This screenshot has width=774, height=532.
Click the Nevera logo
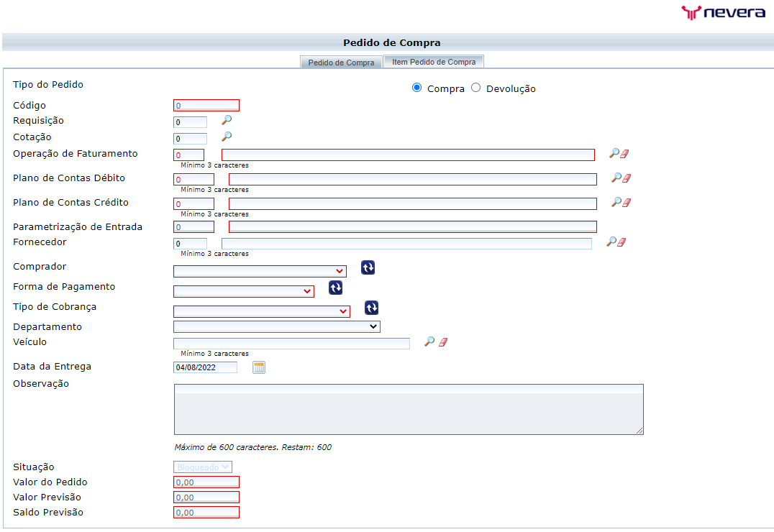coord(721,12)
